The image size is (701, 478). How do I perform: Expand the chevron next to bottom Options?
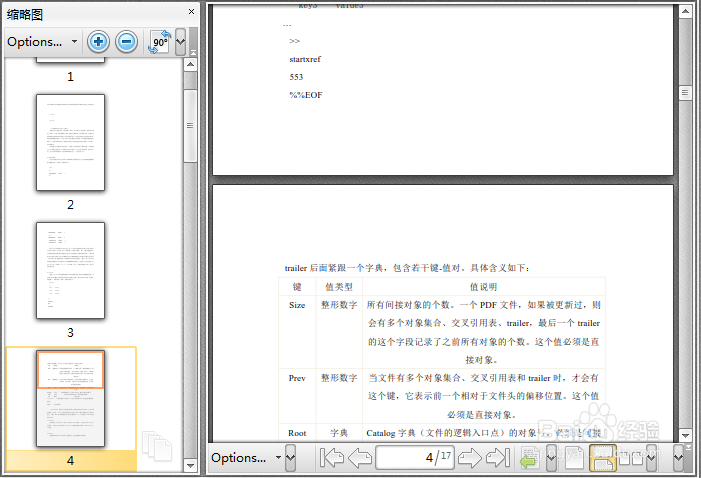[x=291, y=457]
